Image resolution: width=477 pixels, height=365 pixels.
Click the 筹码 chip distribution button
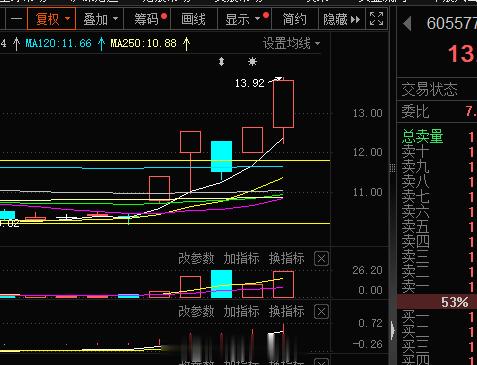click(x=148, y=19)
